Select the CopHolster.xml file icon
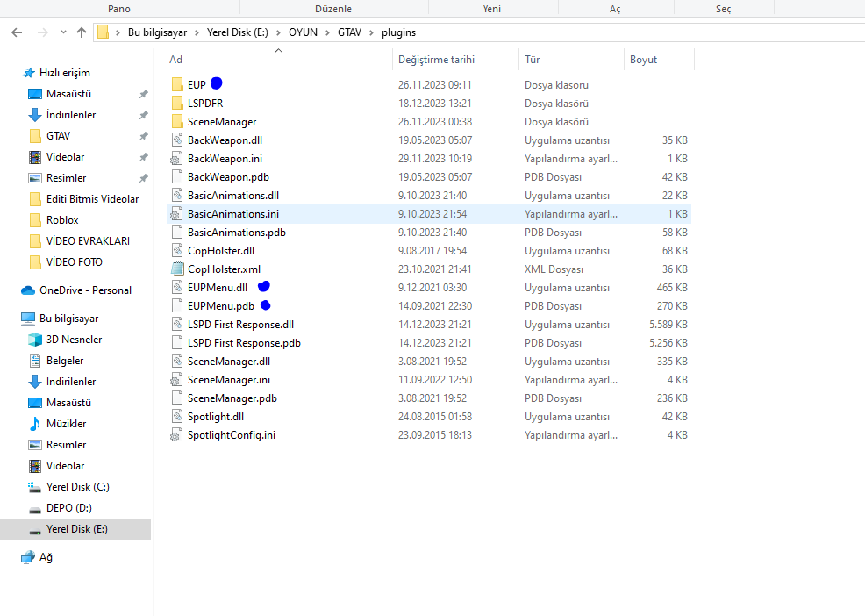 pyautogui.click(x=177, y=269)
